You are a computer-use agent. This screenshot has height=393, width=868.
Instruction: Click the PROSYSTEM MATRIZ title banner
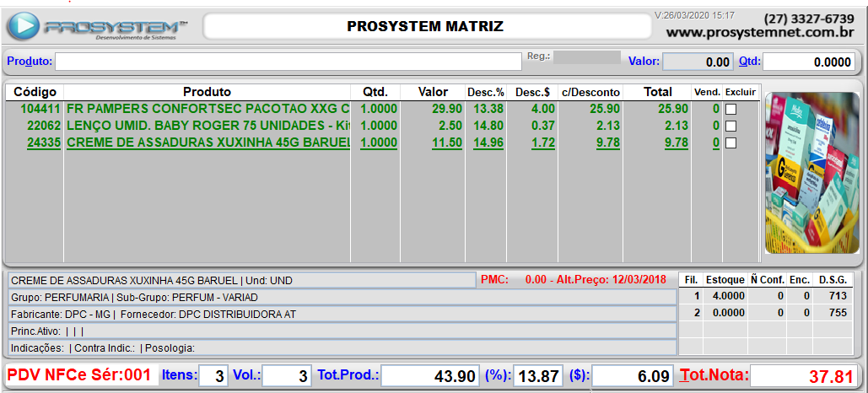(427, 26)
